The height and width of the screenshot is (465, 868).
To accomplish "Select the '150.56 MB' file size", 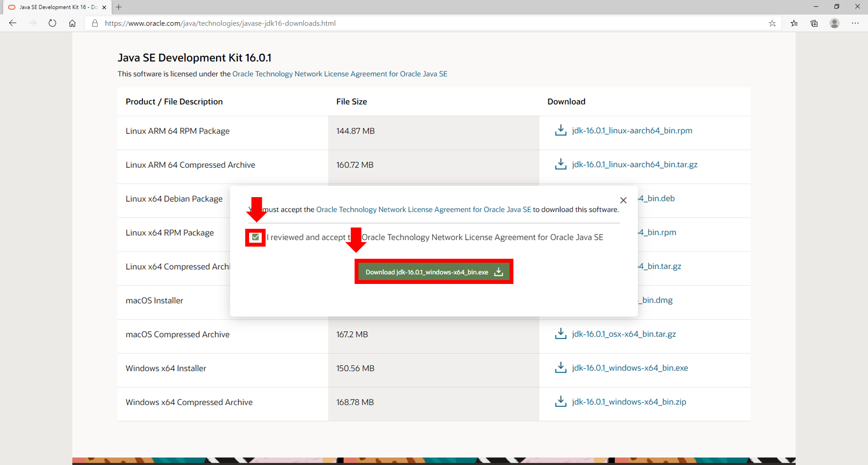I will (355, 368).
